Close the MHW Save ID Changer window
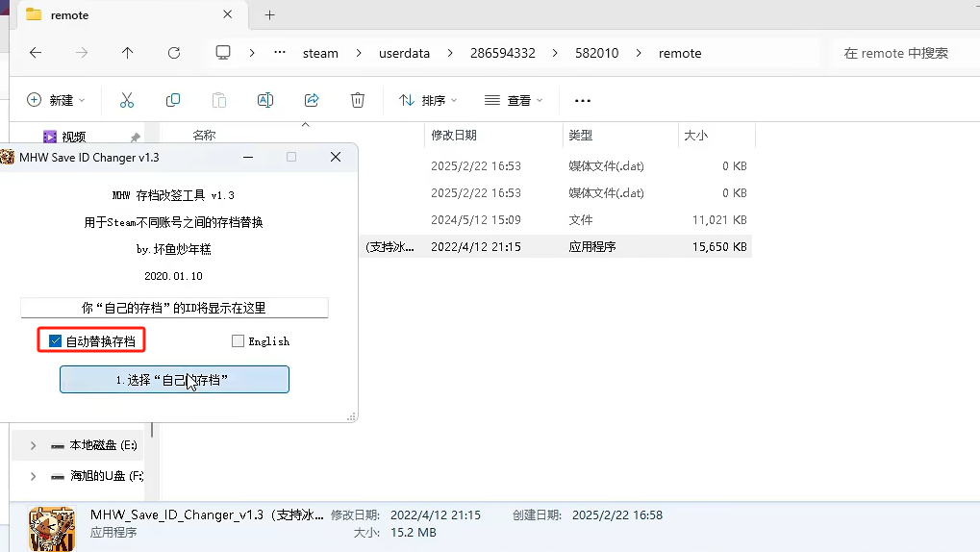980x552 pixels. pyautogui.click(x=336, y=157)
